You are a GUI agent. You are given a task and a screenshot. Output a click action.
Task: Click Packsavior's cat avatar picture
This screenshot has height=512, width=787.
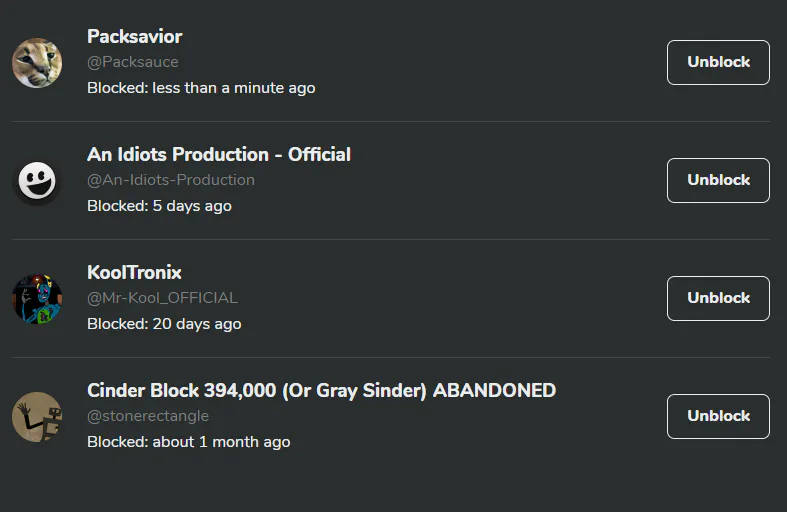(x=37, y=63)
